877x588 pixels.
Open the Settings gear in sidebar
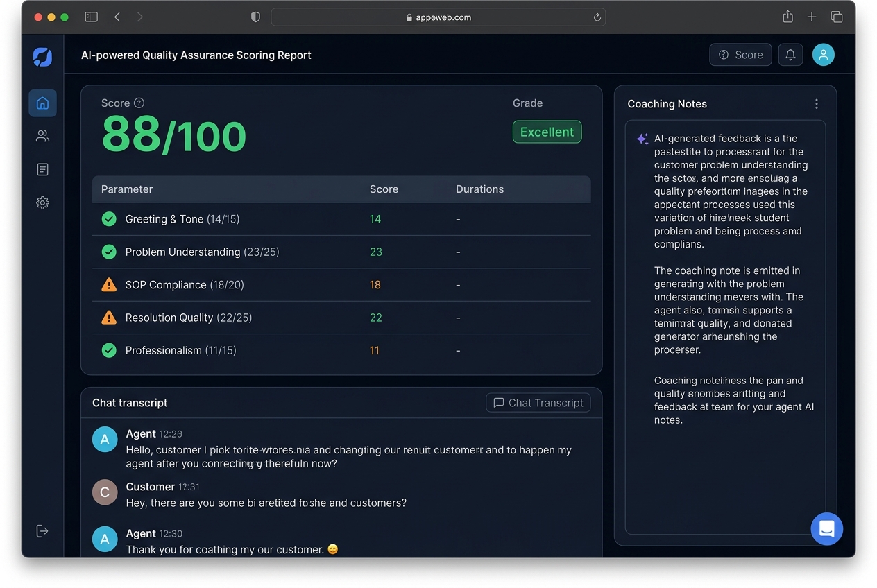coord(42,202)
